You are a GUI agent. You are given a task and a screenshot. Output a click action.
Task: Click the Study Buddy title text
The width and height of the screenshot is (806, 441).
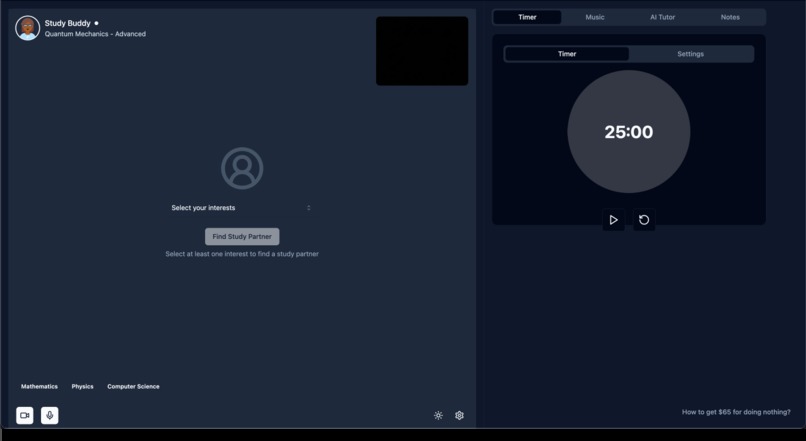[x=67, y=23]
